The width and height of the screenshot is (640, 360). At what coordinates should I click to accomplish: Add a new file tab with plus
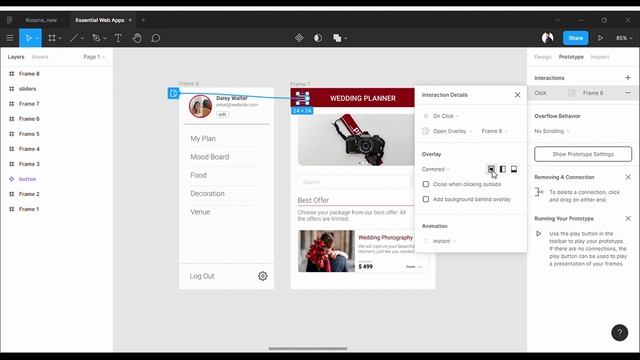(143, 20)
